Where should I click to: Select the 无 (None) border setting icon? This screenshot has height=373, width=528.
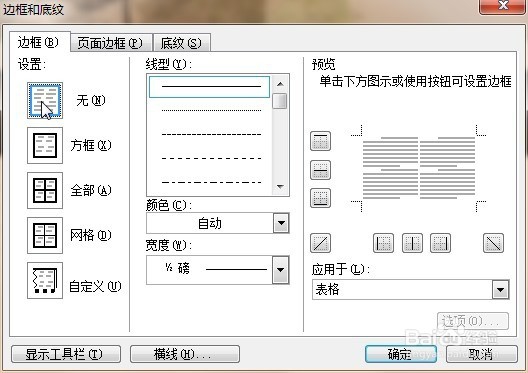point(45,100)
